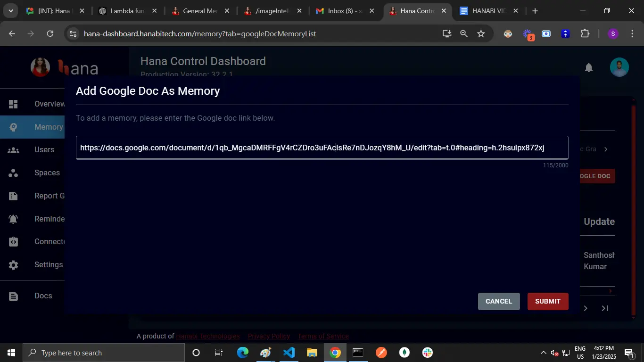Open the Hanabi Technologies link
The height and width of the screenshot is (362, 644).
207,336
